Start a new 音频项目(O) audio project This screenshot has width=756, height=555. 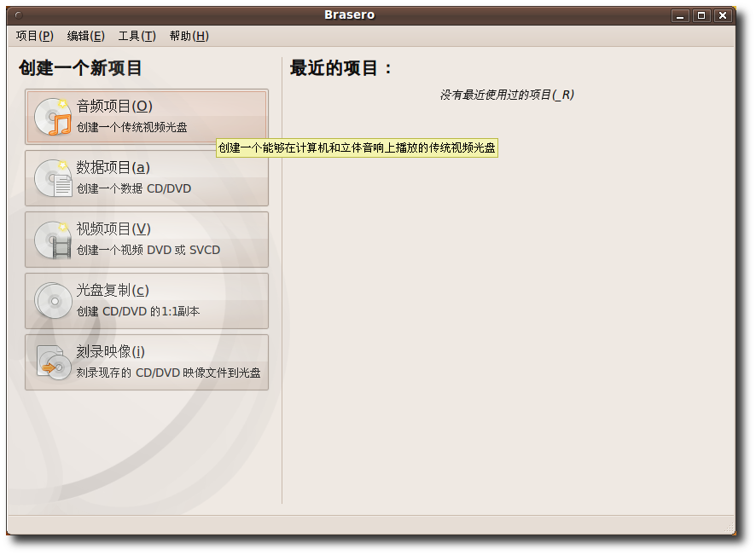[147, 117]
